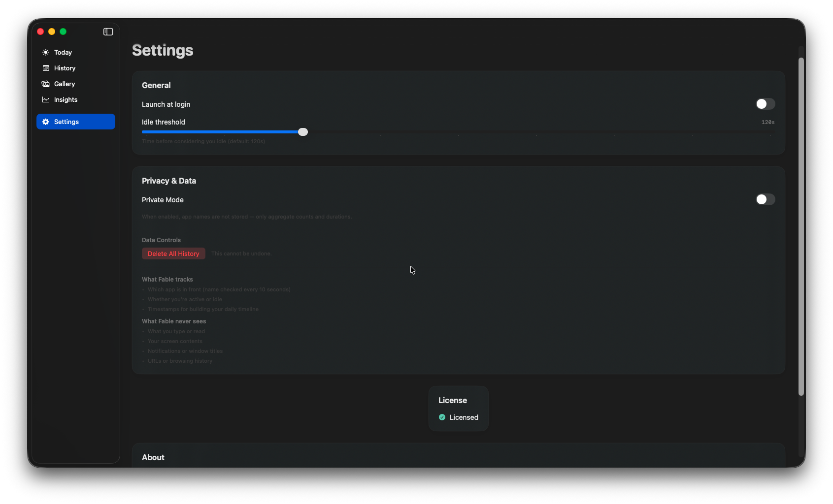The width and height of the screenshot is (833, 504).
Task: Open Insights via its chart icon
Action: pos(45,99)
